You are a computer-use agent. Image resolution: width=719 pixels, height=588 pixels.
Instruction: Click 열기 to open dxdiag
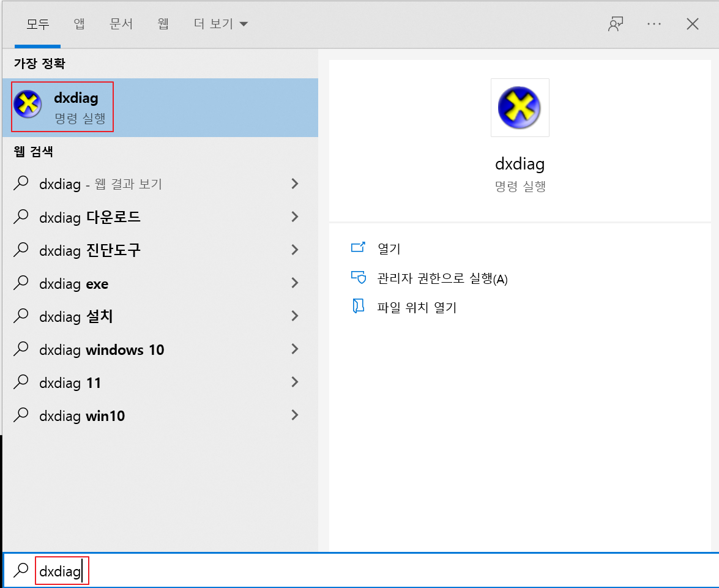(x=389, y=248)
